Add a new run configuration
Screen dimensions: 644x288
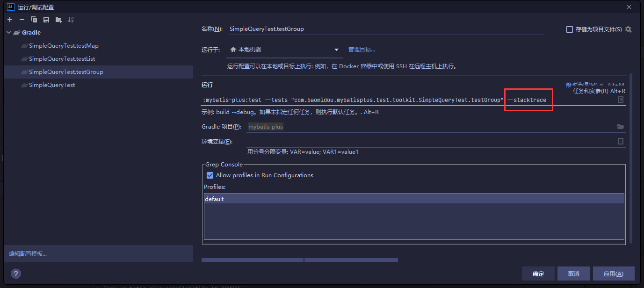(10, 20)
